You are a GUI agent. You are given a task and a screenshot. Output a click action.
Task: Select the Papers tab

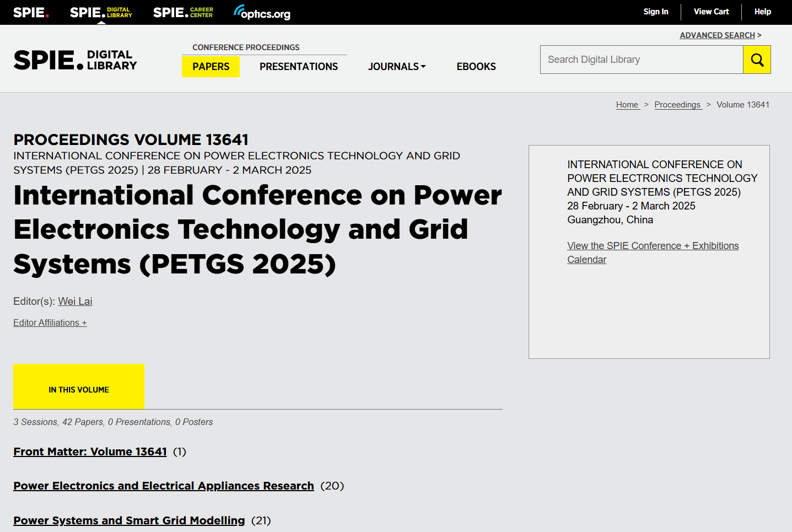(x=211, y=67)
